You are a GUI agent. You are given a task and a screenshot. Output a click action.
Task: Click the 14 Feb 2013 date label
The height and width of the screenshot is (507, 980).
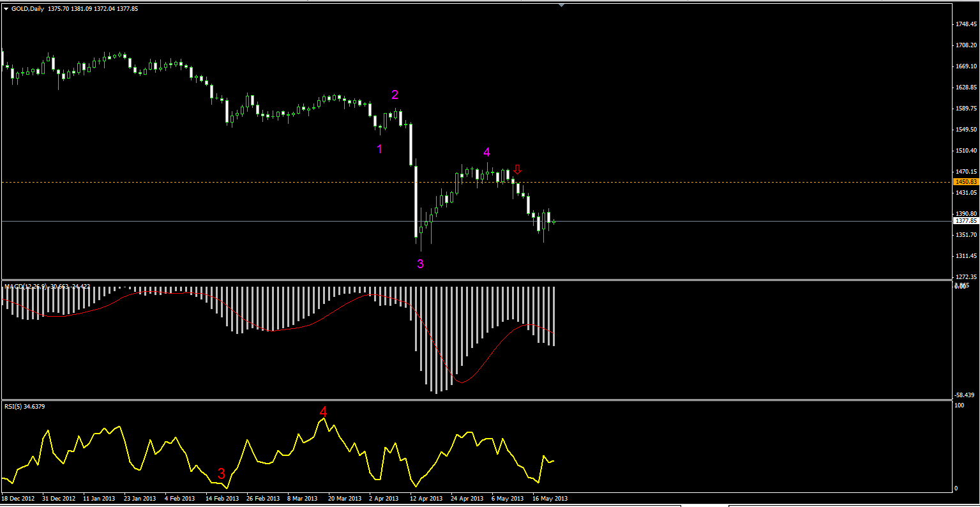(x=223, y=498)
